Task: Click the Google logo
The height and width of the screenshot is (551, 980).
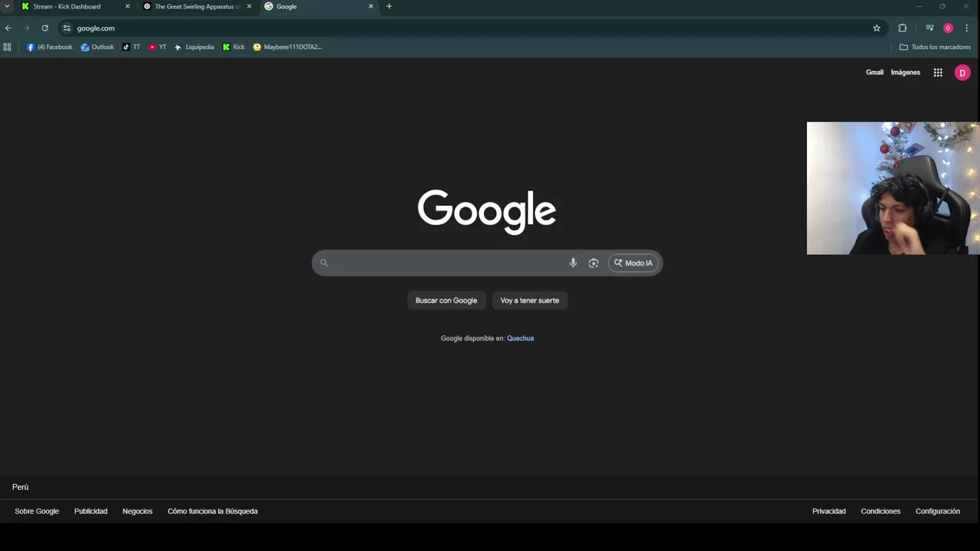Action: pos(487,211)
